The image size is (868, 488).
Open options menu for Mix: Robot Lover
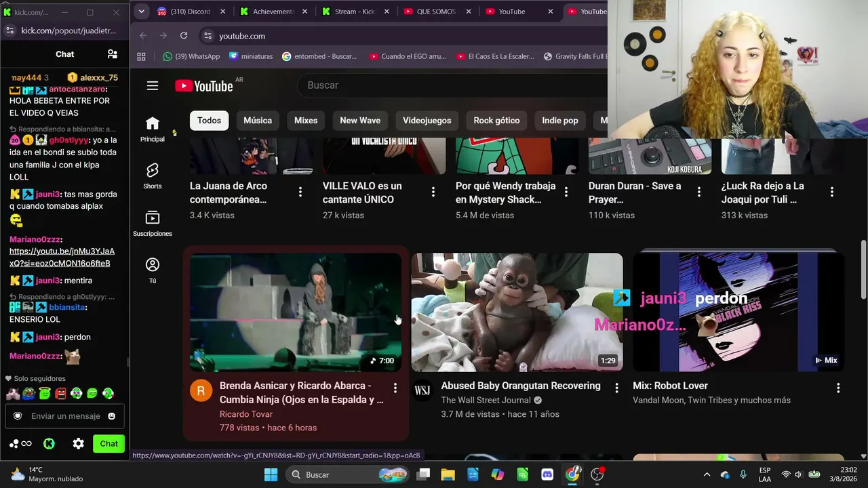point(838,388)
